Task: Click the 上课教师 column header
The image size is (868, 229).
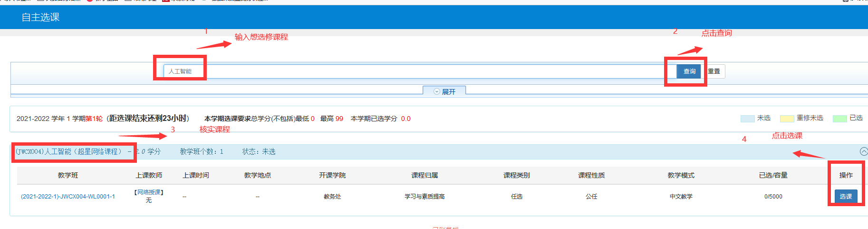Action: [x=149, y=175]
